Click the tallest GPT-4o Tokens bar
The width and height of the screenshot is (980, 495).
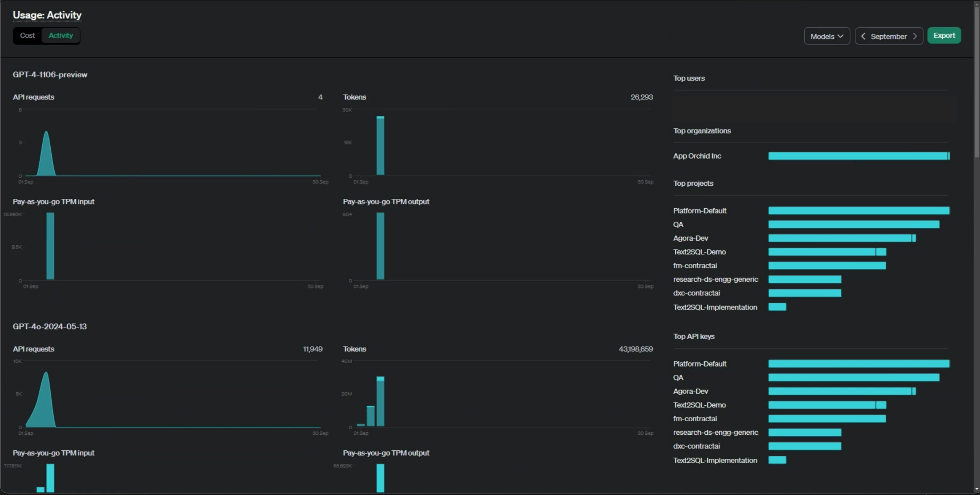[380, 402]
